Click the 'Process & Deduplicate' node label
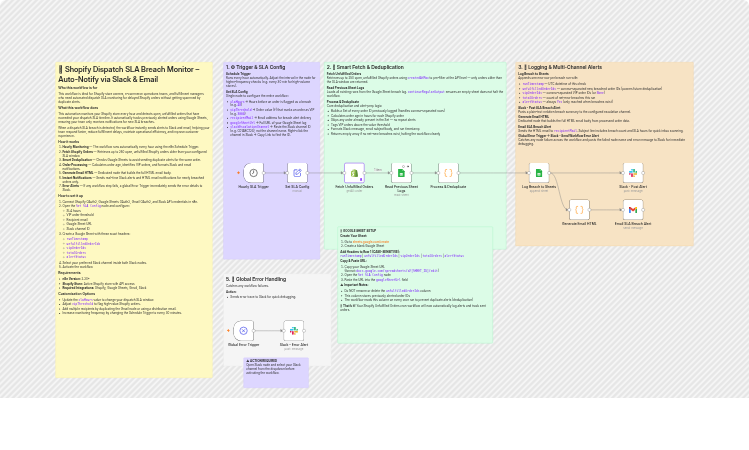 click(x=448, y=187)
